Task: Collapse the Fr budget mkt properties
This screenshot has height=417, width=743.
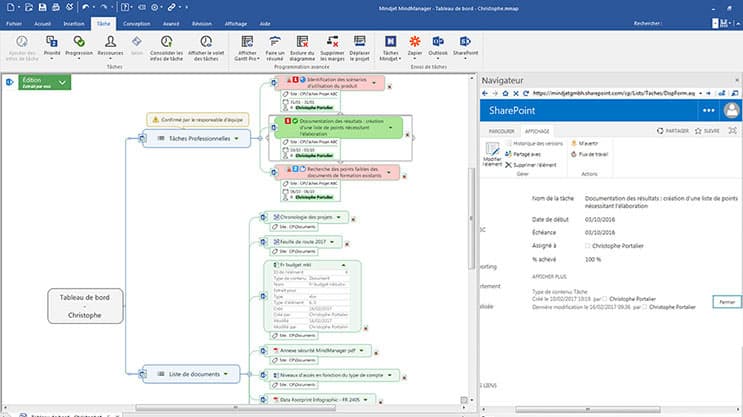Action: click(344, 265)
